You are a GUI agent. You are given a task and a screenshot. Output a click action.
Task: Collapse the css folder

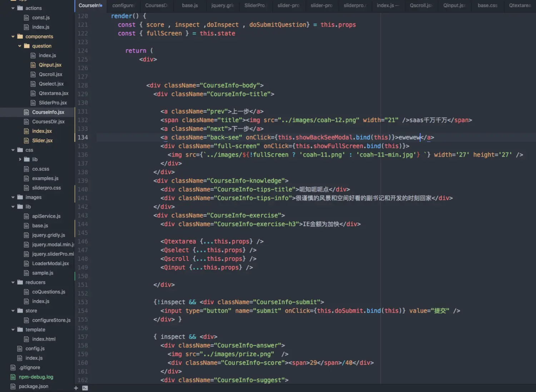coord(13,150)
